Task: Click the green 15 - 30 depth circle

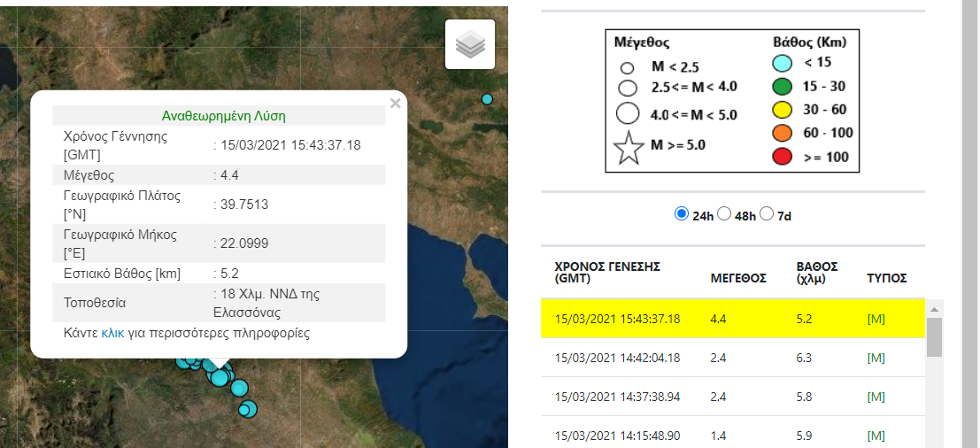Action: [x=781, y=87]
